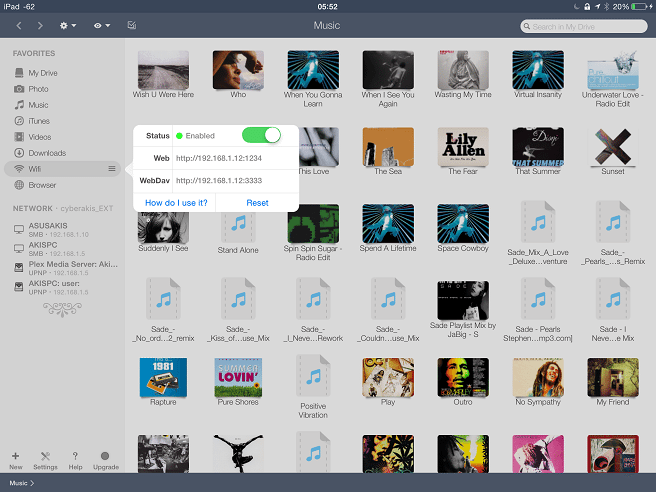
Task: Go forward with the right arrow
Action: pos(40,26)
